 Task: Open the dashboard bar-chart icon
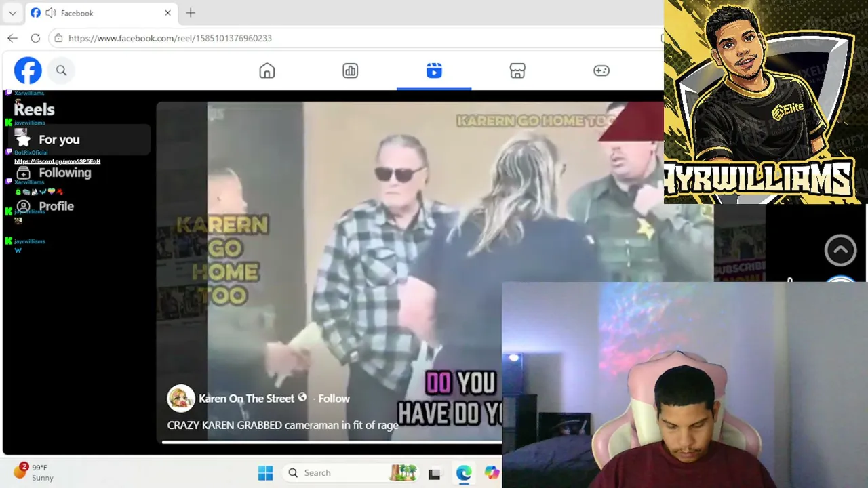point(351,70)
